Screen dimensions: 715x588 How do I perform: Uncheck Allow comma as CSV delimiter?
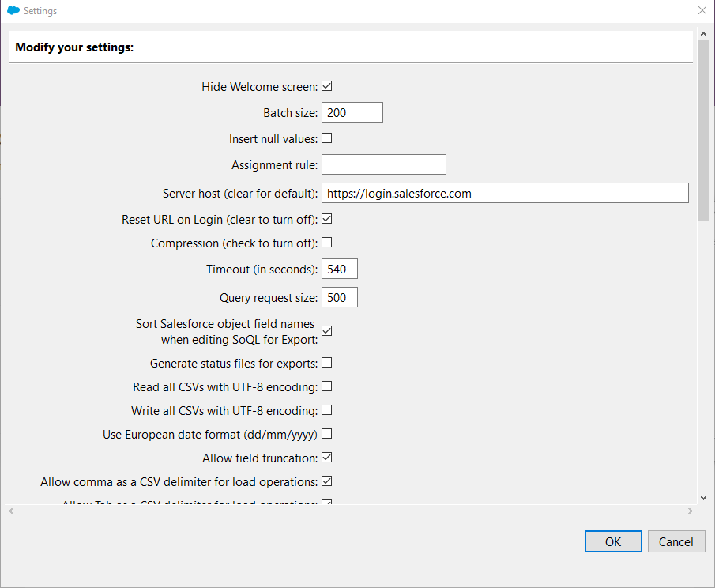tap(326, 481)
